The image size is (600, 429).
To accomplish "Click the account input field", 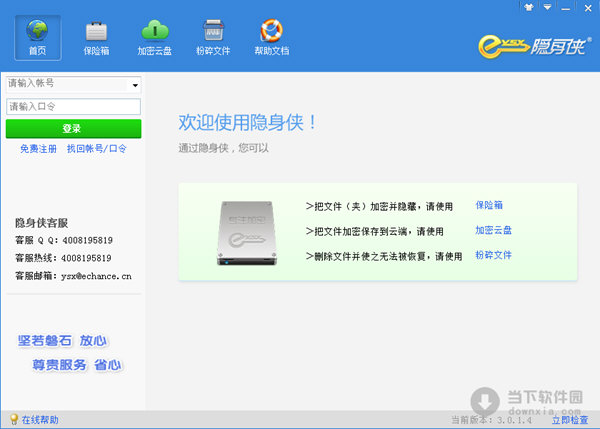I will (x=66, y=85).
